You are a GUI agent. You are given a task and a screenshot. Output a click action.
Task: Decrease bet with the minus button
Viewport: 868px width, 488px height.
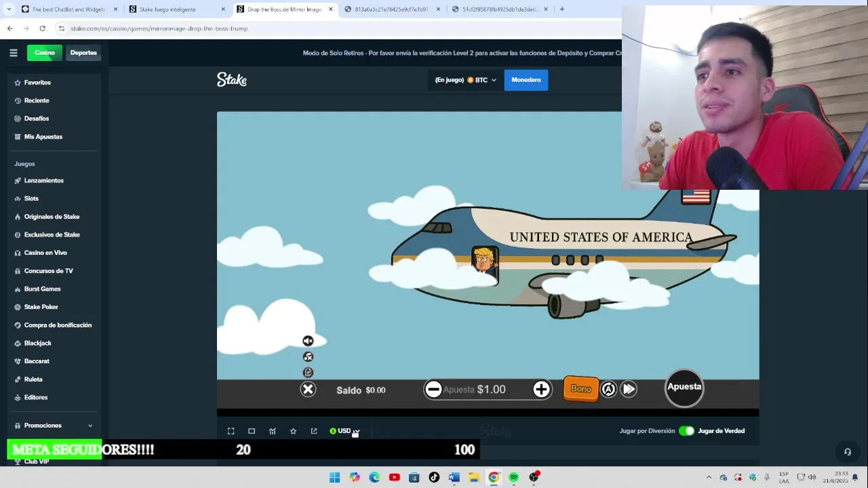point(433,389)
